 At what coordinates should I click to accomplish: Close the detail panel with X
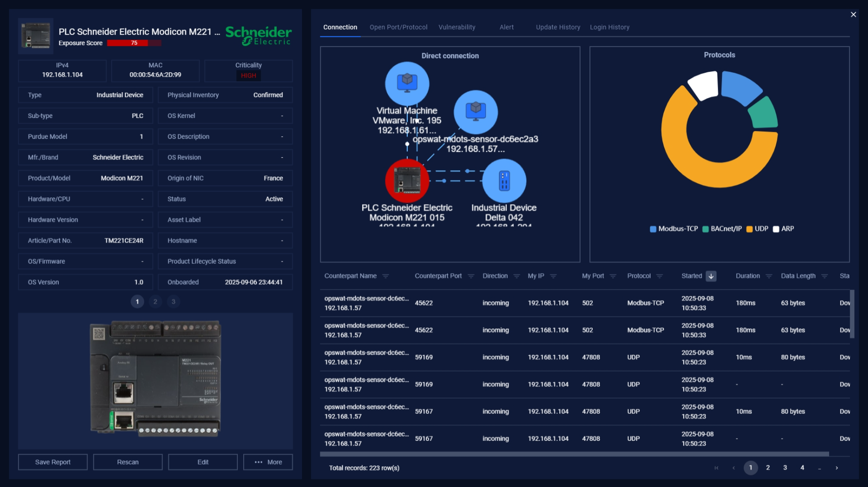(853, 15)
